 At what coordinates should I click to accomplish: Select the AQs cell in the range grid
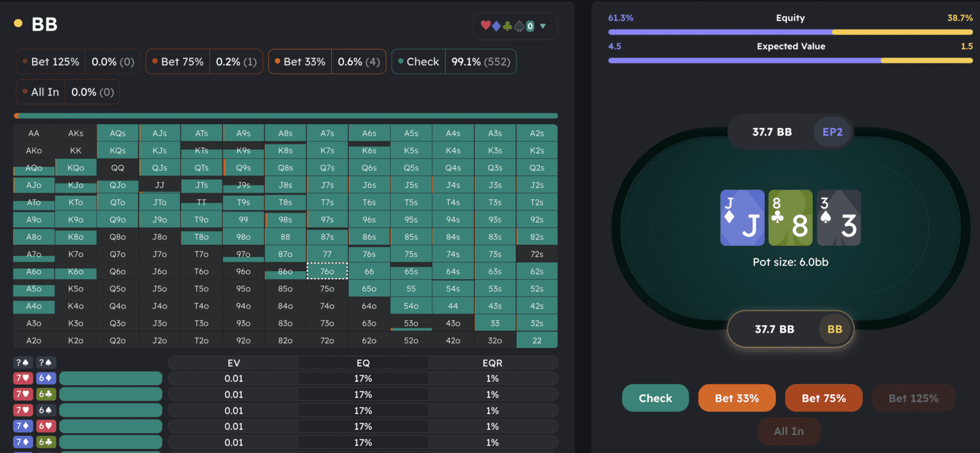pyautogui.click(x=118, y=133)
